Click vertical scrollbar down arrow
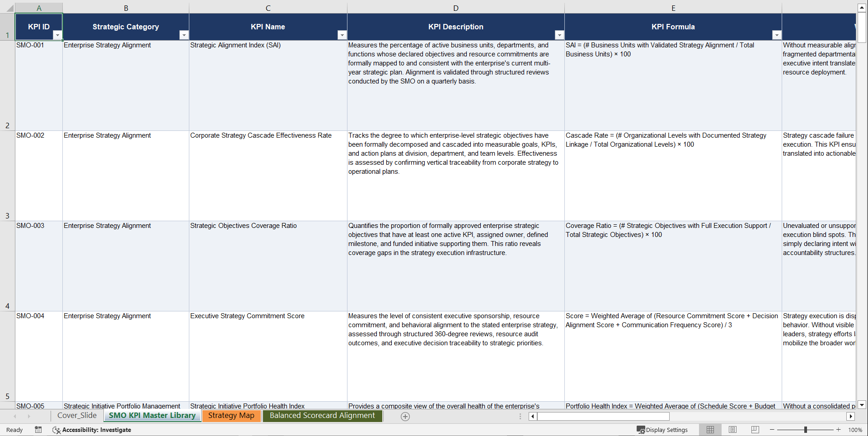 pos(862,405)
